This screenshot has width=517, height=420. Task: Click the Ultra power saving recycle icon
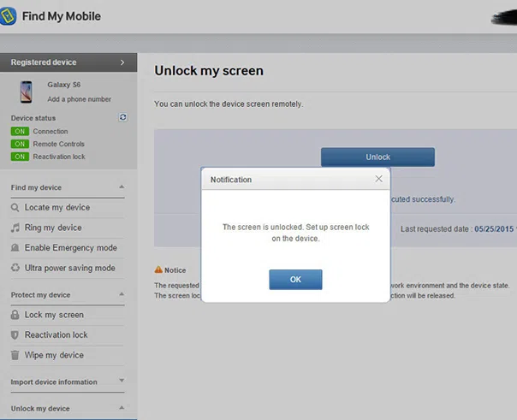point(15,268)
